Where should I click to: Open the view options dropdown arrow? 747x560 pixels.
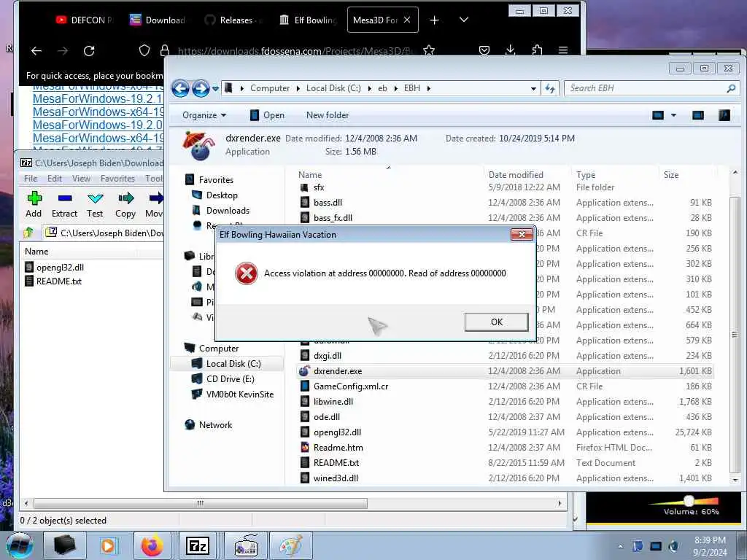tap(673, 115)
